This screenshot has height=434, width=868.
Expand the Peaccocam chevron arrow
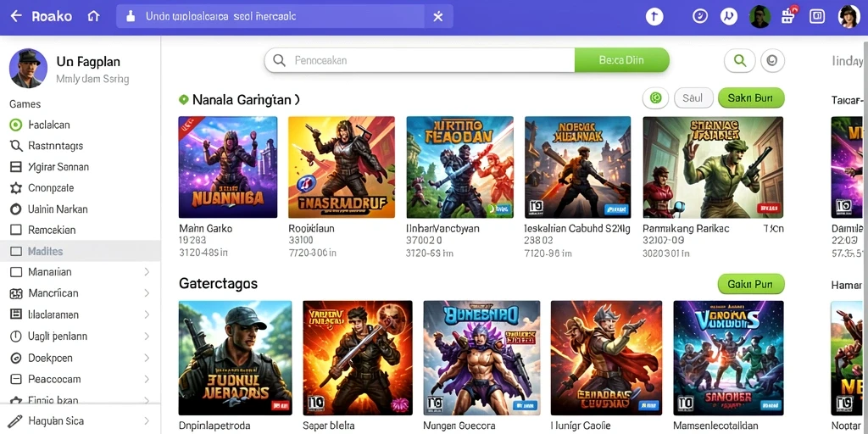(x=147, y=379)
